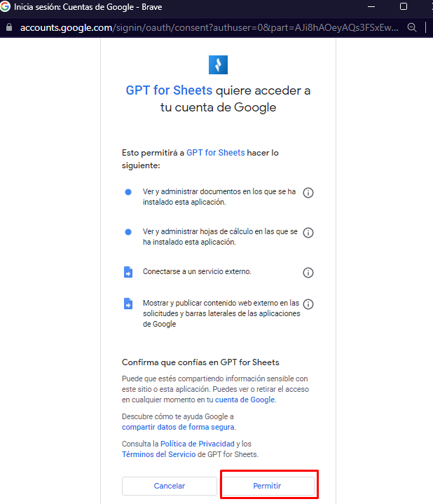
Task: Click the zoom magnifier icon in address bar
Action: (412, 27)
